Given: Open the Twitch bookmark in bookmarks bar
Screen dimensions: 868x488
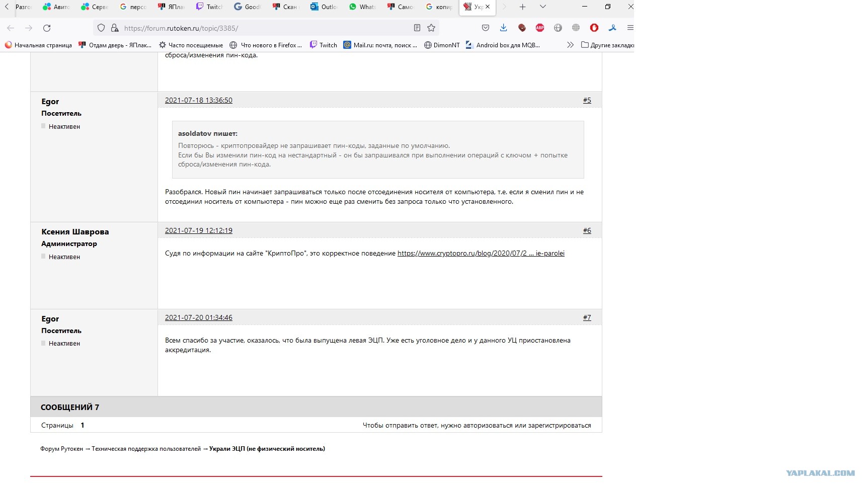Looking at the screenshot, I should coord(324,45).
